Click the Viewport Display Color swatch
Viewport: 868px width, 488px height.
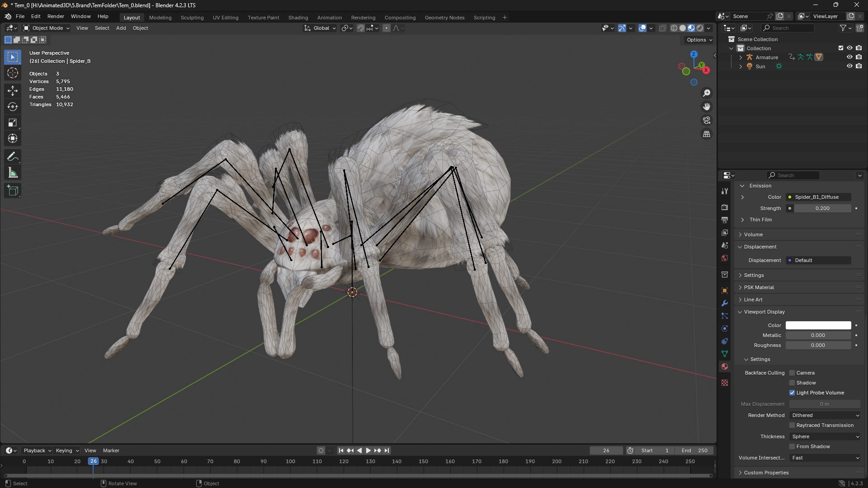(818, 325)
